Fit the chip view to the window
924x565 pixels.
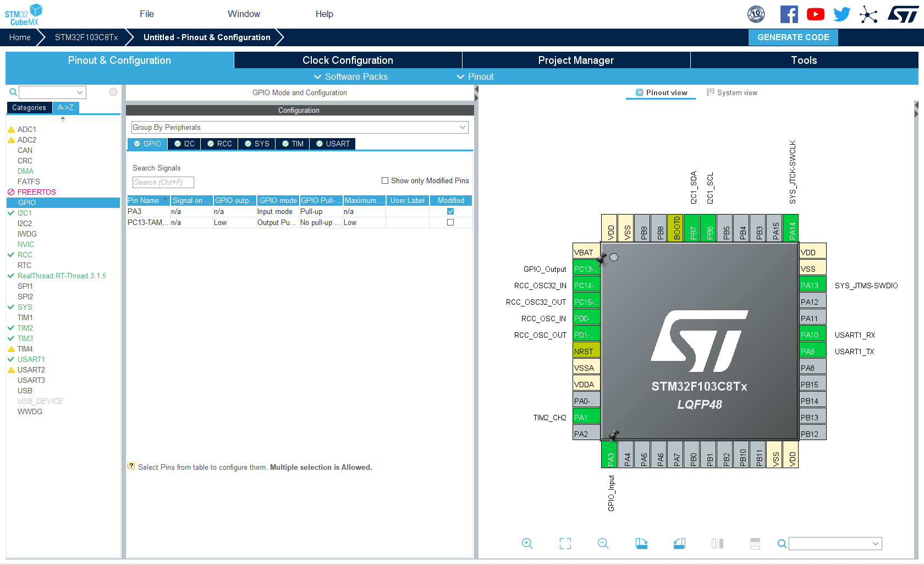(x=565, y=544)
